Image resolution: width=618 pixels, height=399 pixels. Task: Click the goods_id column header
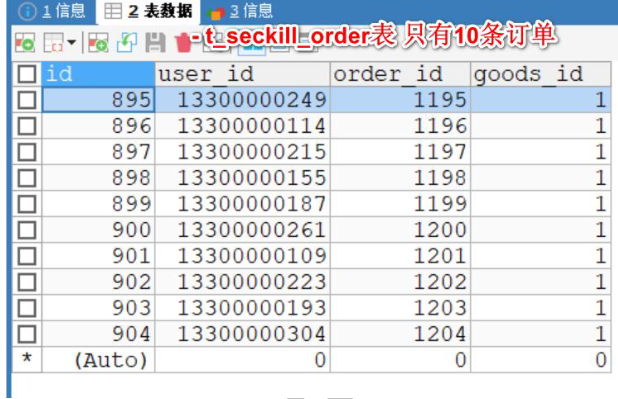pos(541,74)
